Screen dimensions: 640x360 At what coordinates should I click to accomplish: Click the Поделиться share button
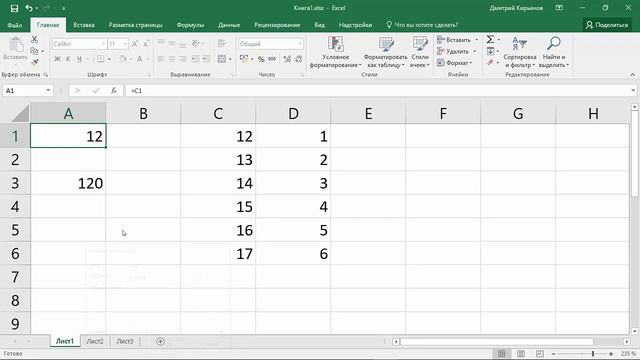[607, 25]
